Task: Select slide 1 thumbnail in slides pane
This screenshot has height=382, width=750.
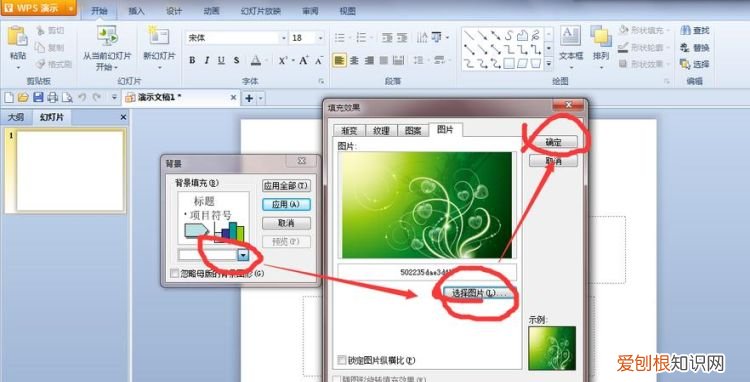Action: click(70, 170)
